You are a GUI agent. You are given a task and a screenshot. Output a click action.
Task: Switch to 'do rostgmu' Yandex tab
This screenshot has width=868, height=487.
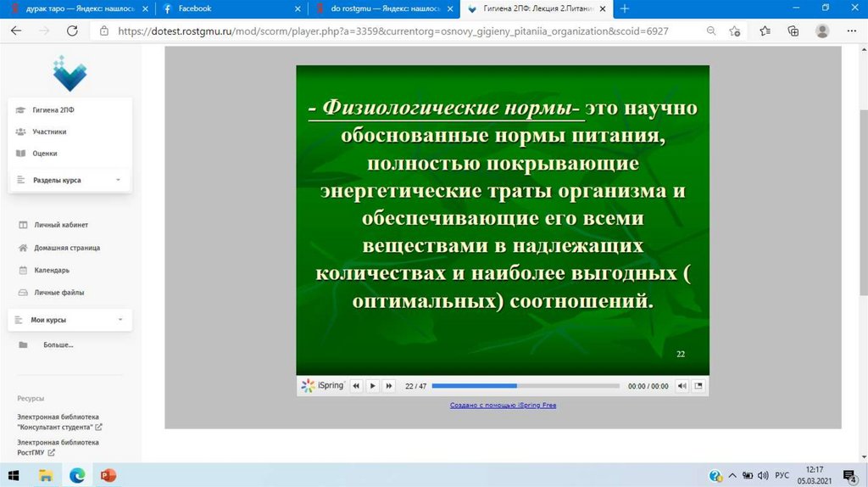pyautogui.click(x=385, y=8)
